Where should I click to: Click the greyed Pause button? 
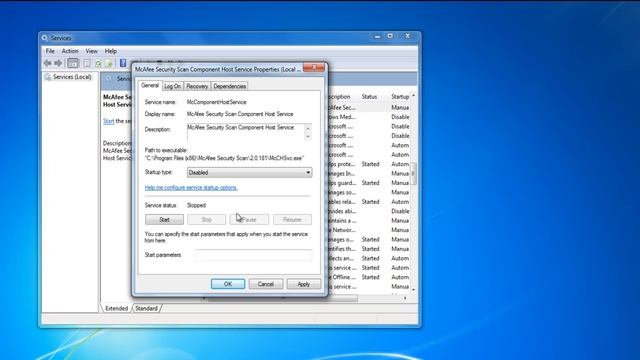(249, 220)
